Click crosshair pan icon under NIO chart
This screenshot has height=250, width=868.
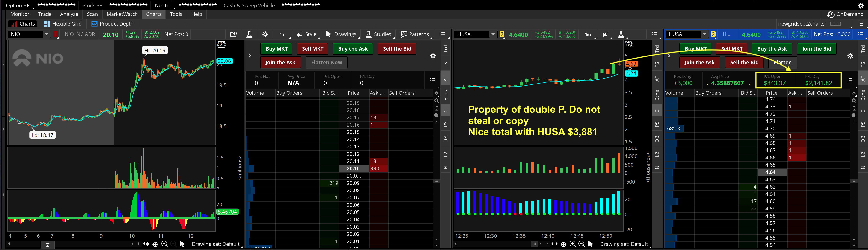[x=155, y=244]
